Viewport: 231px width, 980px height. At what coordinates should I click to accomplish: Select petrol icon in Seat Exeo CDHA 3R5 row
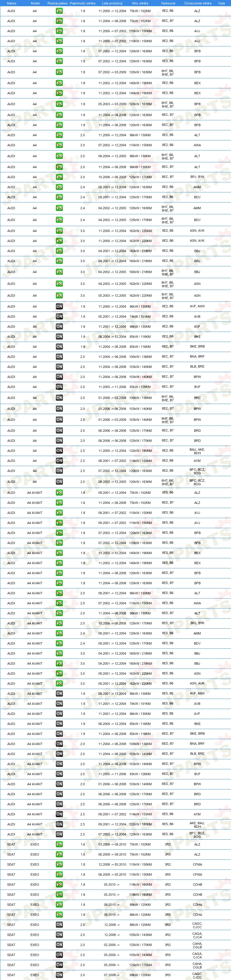tap(59, 915)
